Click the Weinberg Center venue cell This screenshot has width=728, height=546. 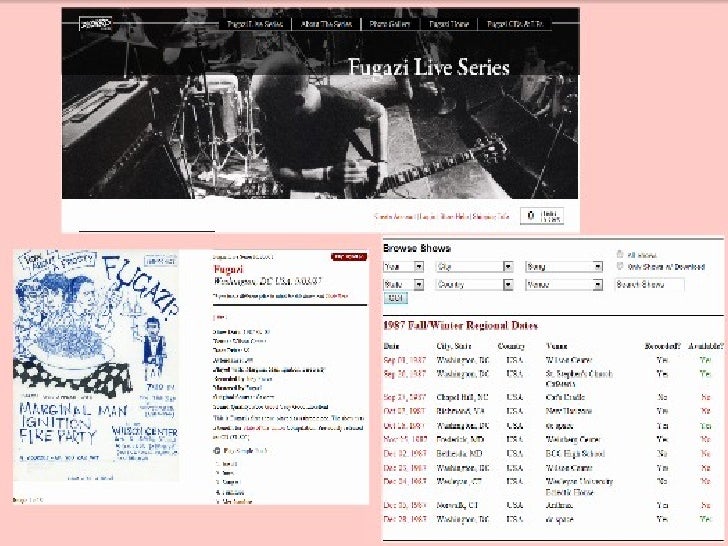(573, 439)
